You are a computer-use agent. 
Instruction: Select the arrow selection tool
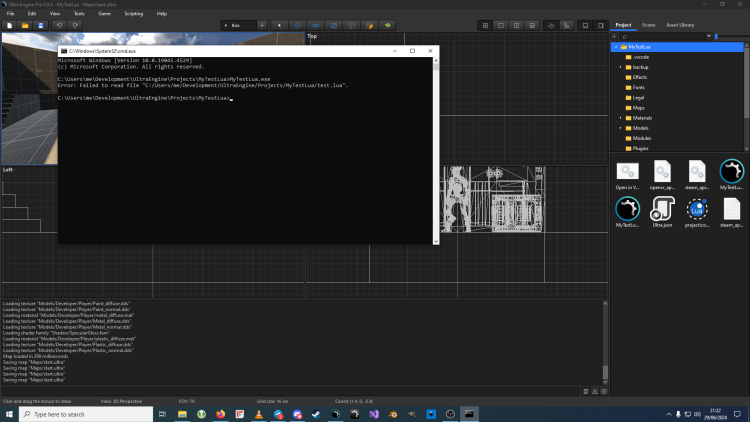pyautogui.click(x=280, y=25)
